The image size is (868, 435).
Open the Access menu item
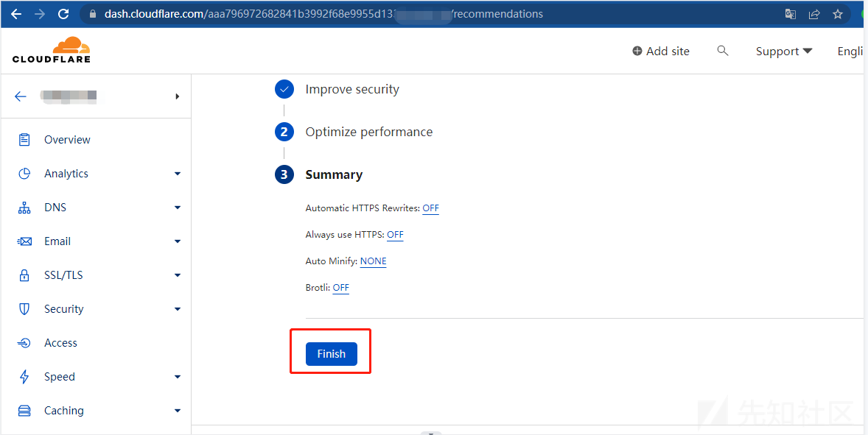60,343
